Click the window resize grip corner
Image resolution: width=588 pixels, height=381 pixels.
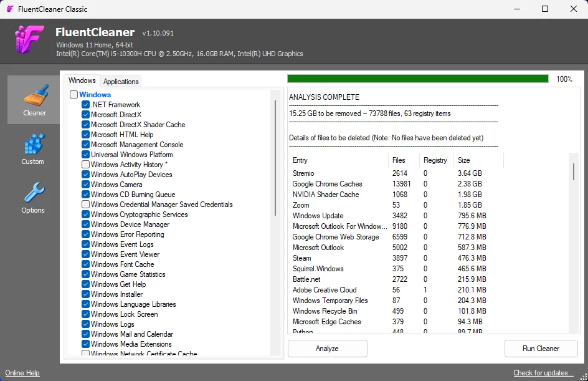(x=584, y=377)
